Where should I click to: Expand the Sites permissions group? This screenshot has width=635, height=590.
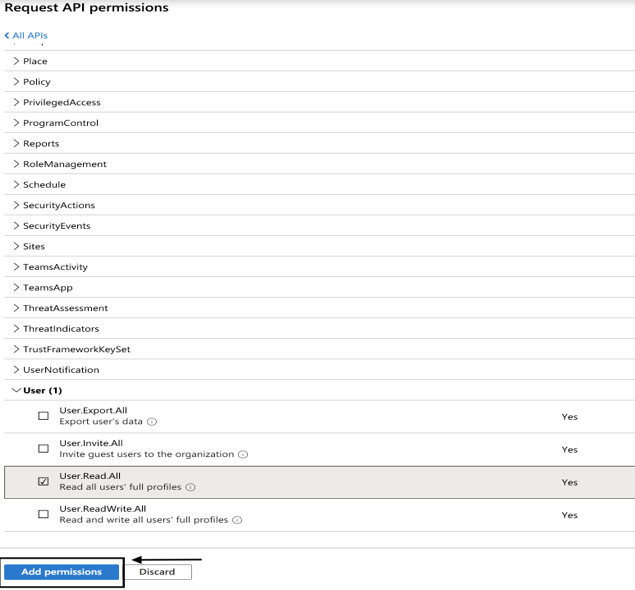coord(33,246)
